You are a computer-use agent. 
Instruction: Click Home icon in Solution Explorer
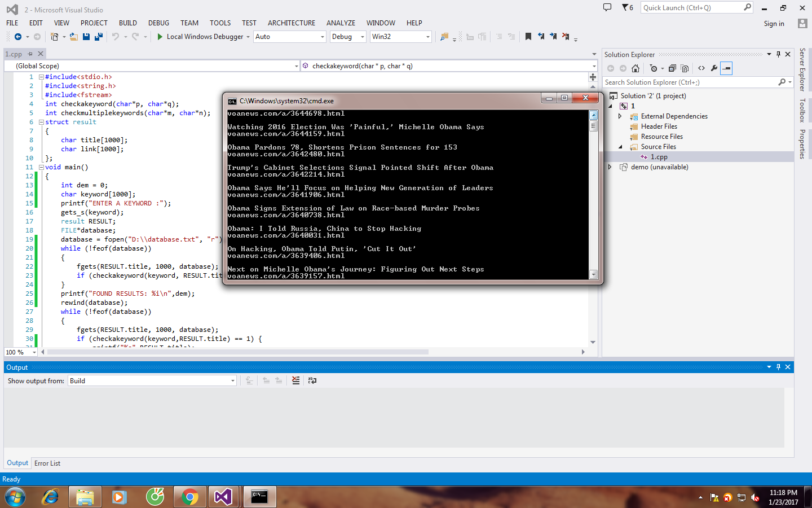click(x=636, y=68)
